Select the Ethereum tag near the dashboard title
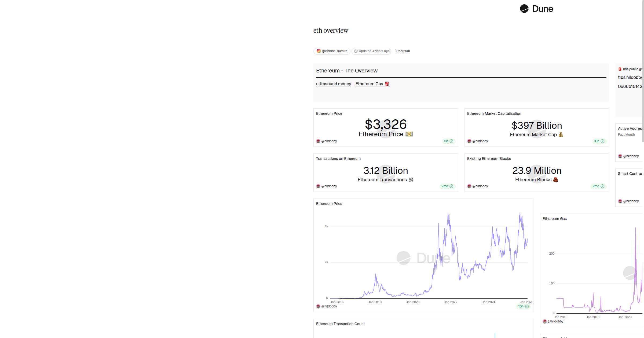This screenshot has width=644, height=338. point(402,51)
